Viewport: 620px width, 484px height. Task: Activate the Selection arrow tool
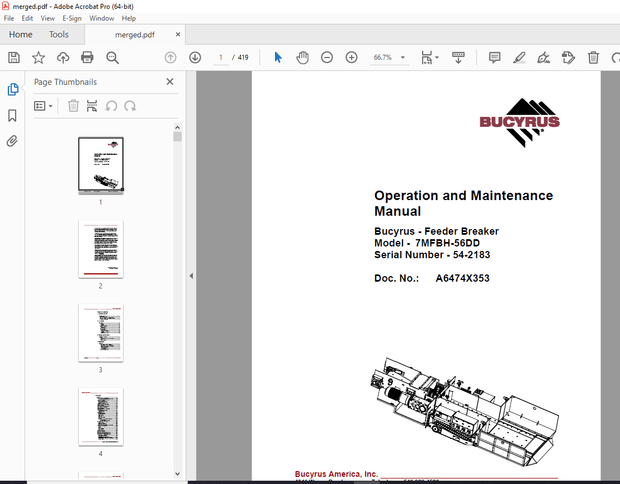point(278,58)
